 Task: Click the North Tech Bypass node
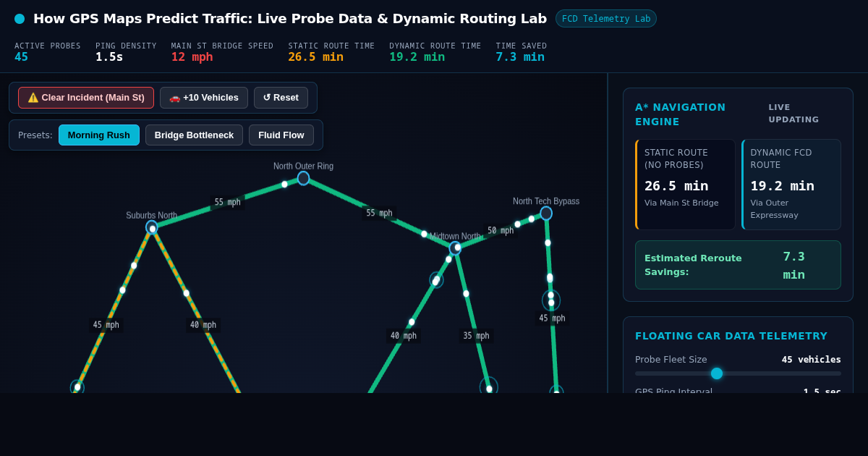546,213
